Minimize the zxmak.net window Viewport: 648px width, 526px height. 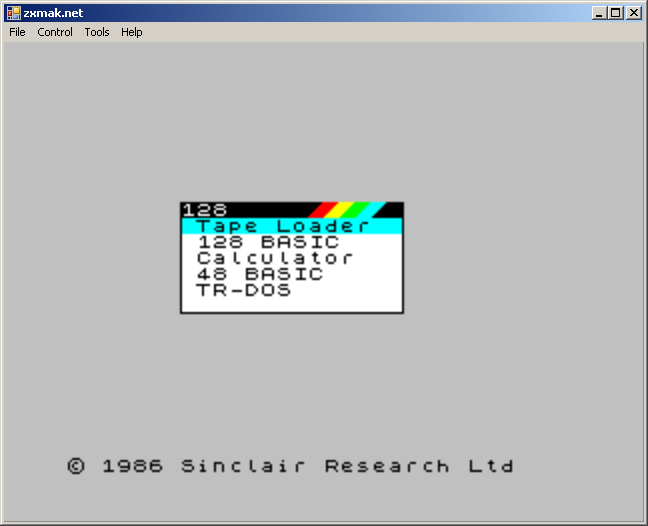coord(599,13)
